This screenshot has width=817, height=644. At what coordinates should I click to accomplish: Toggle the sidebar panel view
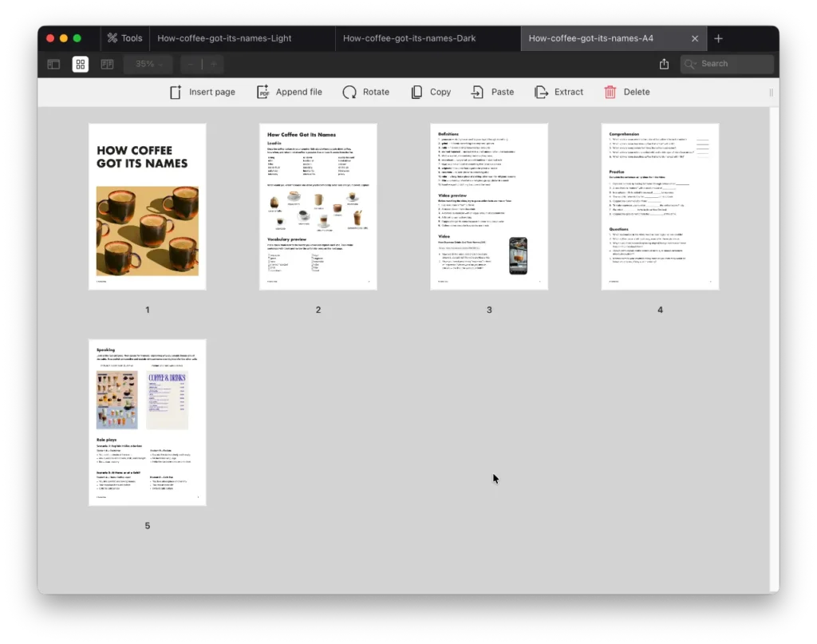pos(53,64)
